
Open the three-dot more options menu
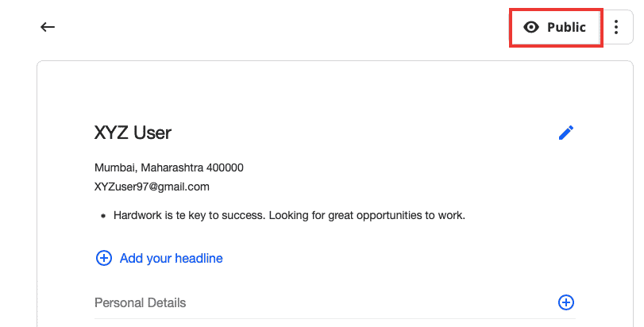point(616,27)
